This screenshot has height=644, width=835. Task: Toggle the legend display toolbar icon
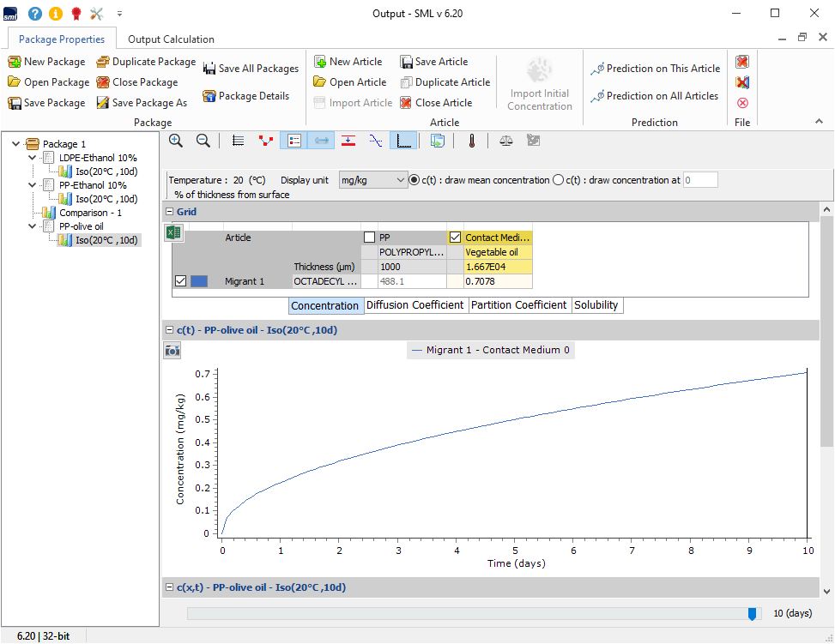click(x=293, y=141)
